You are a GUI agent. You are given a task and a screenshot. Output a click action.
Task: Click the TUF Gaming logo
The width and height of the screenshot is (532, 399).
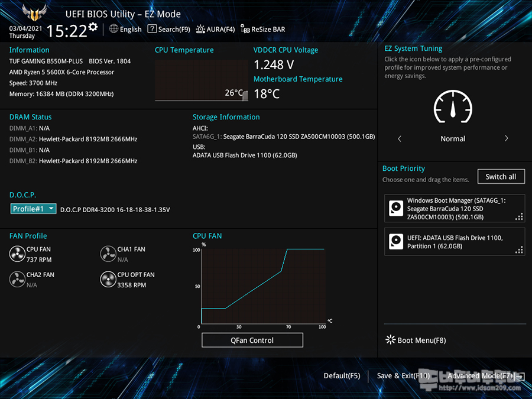34,13
